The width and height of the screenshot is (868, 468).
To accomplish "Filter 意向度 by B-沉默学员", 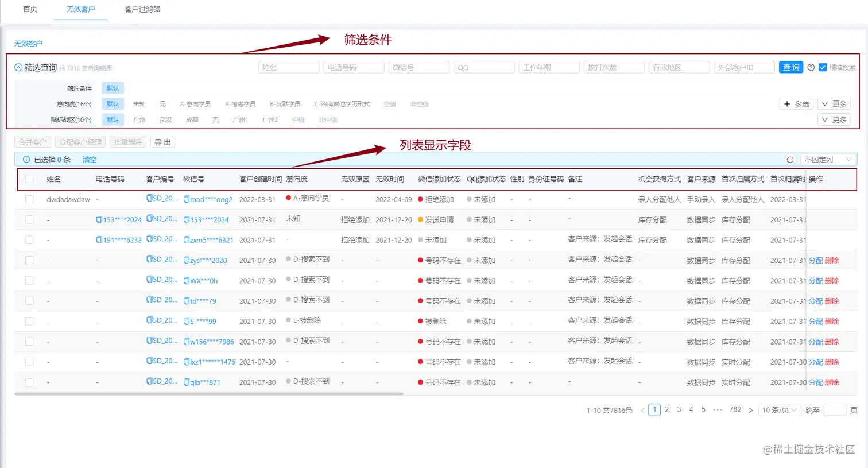I will (x=285, y=104).
